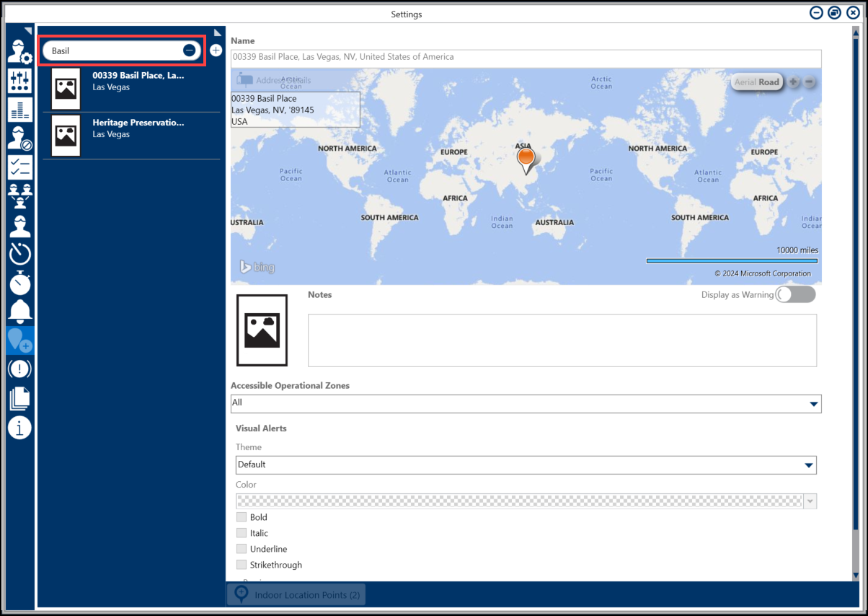The width and height of the screenshot is (868, 616).
Task: Click the plus icon to add location
Action: pyautogui.click(x=216, y=50)
